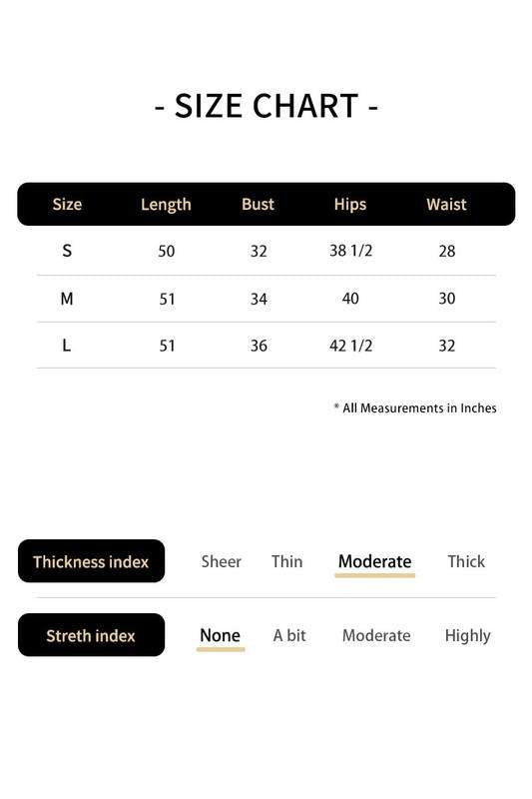The height and width of the screenshot is (799, 532).
Task: Click the Bust column header
Action: coord(259,205)
